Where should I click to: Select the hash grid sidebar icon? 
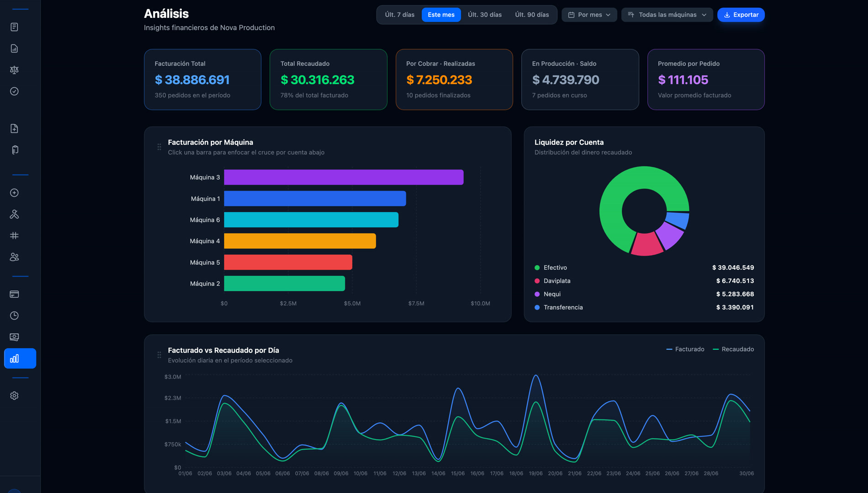pyautogui.click(x=14, y=236)
